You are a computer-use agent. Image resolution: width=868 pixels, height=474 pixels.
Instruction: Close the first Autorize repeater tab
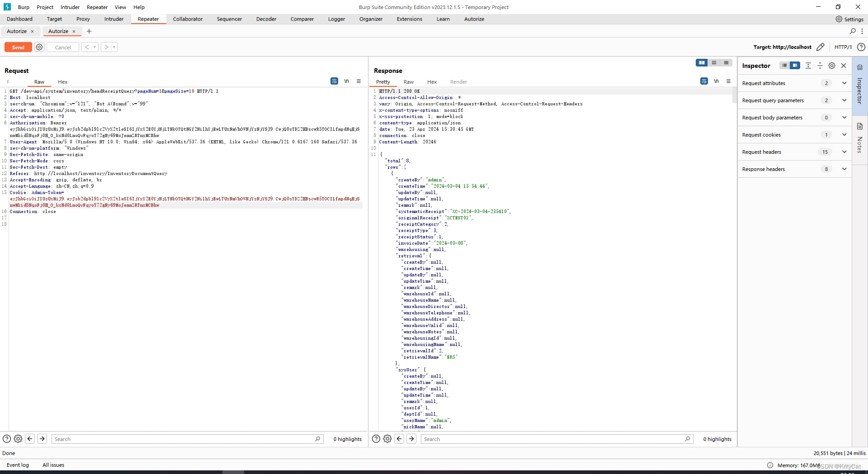(32, 32)
